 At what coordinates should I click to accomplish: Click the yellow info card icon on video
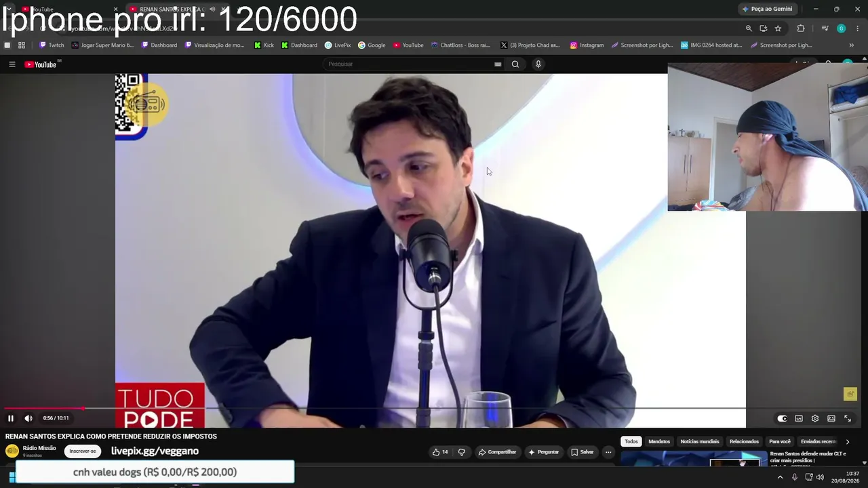pos(850,394)
